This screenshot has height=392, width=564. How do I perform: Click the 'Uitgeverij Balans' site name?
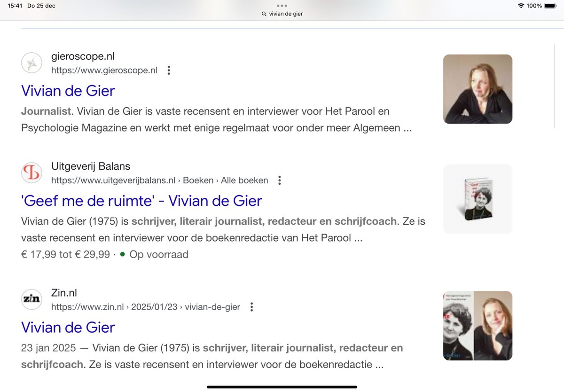pos(91,166)
